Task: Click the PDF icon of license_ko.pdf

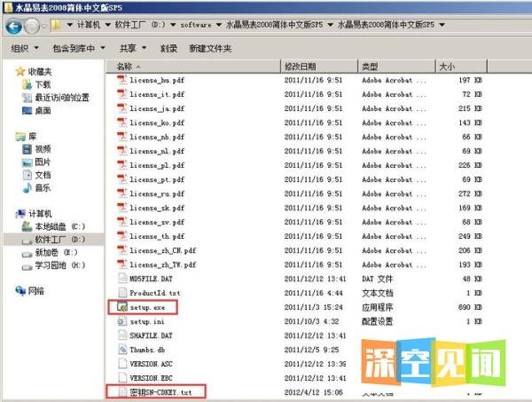Action: pyautogui.click(x=121, y=122)
